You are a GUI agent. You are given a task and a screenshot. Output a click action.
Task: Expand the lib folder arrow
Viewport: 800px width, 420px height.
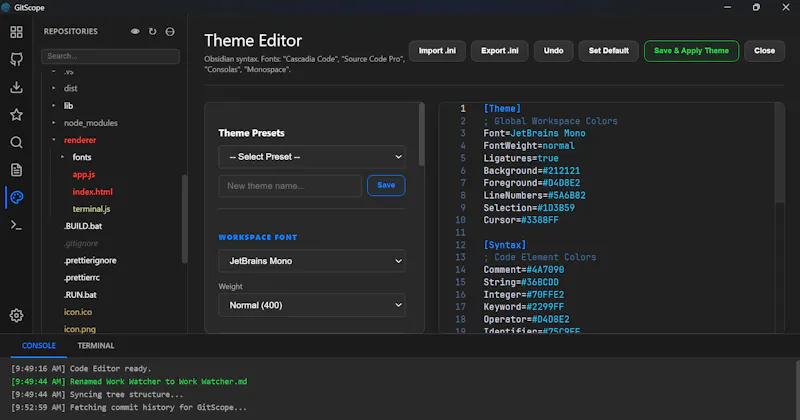[x=54, y=106]
